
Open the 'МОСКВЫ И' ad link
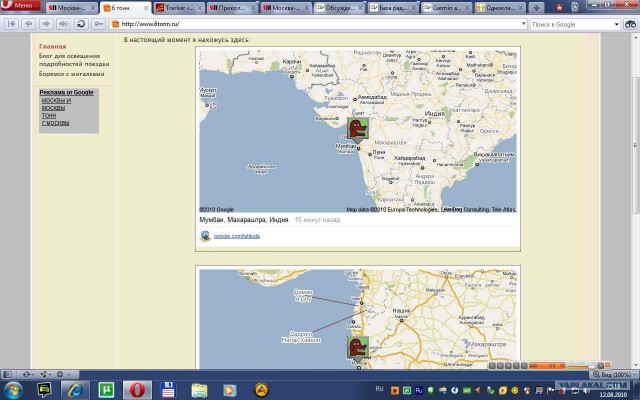pyautogui.click(x=56, y=100)
